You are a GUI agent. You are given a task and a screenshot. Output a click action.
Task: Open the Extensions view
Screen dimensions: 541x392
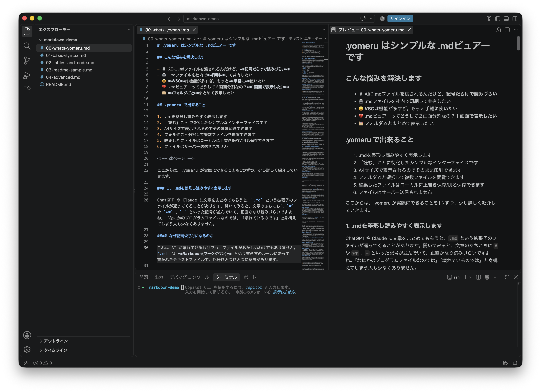27,90
